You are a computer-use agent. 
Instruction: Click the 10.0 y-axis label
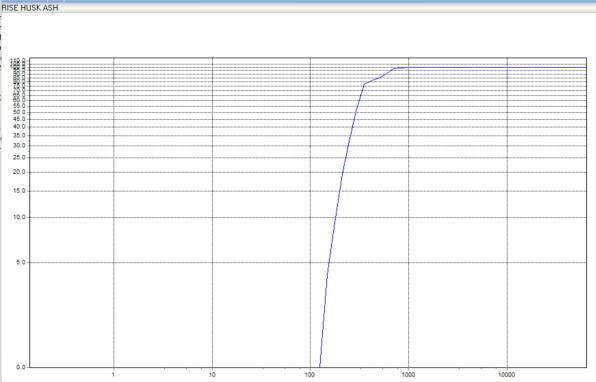click(19, 217)
